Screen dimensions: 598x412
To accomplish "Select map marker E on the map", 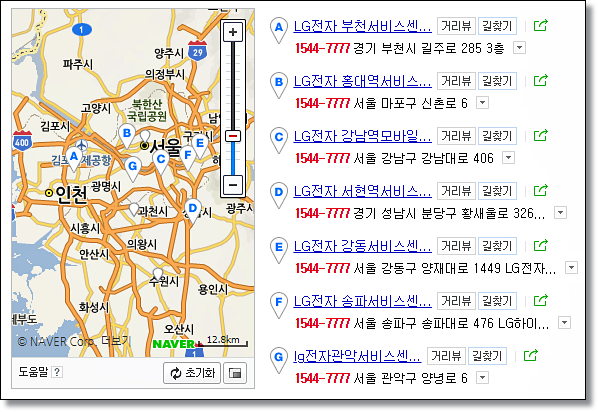I will 200,146.
